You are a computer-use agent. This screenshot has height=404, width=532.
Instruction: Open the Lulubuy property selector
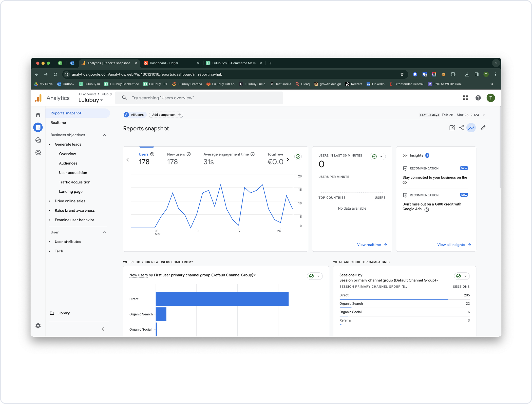click(x=90, y=100)
